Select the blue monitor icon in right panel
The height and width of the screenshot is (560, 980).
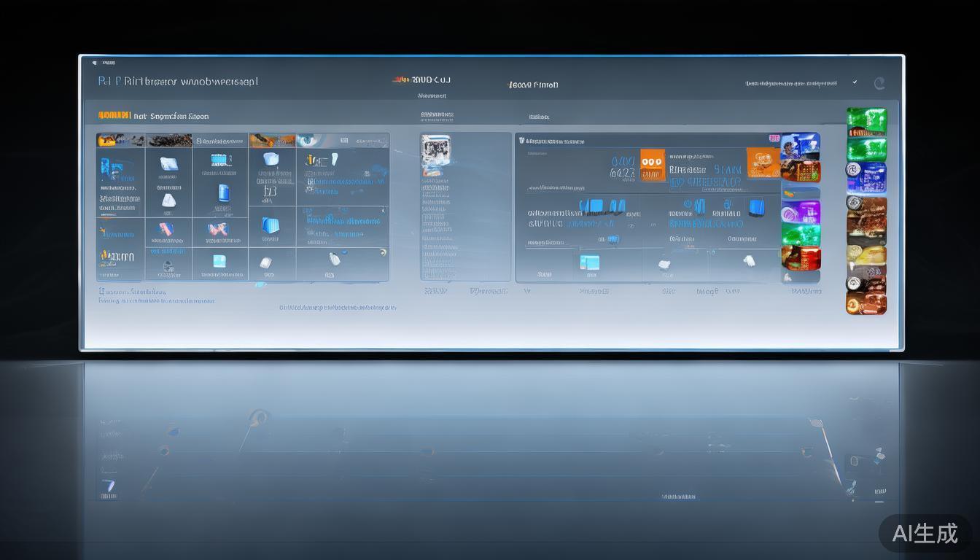(x=756, y=206)
